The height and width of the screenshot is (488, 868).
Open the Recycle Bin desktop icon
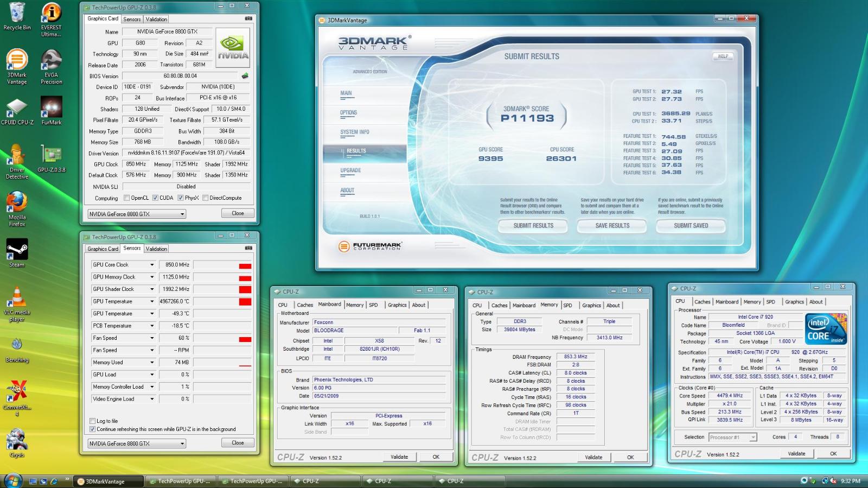[x=17, y=16]
